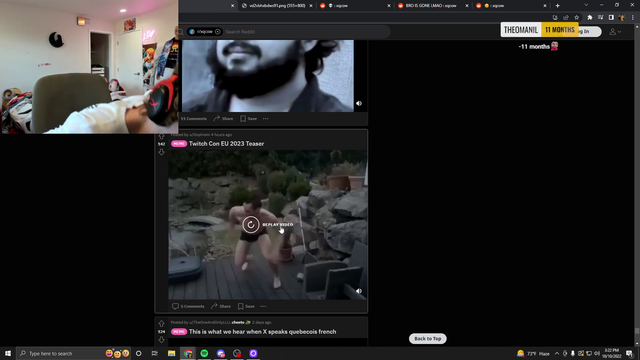The width and height of the screenshot is (640, 360).
Task: Focus the Search Reddit input field
Action: [x=306, y=31]
